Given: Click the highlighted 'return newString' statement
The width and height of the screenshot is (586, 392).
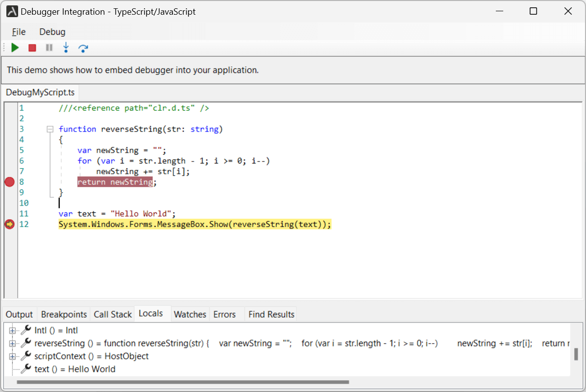Looking at the screenshot, I should point(115,182).
